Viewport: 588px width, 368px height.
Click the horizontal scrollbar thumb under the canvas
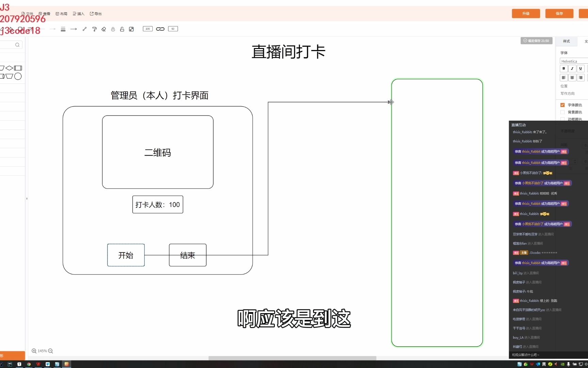click(292, 358)
